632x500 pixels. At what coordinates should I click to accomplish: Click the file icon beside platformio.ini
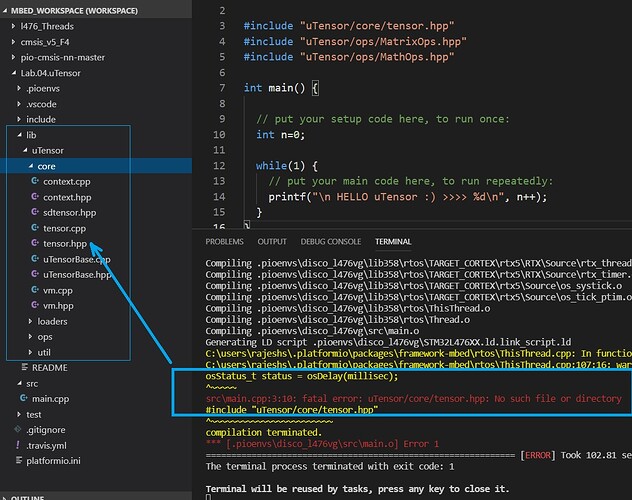tap(19, 461)
